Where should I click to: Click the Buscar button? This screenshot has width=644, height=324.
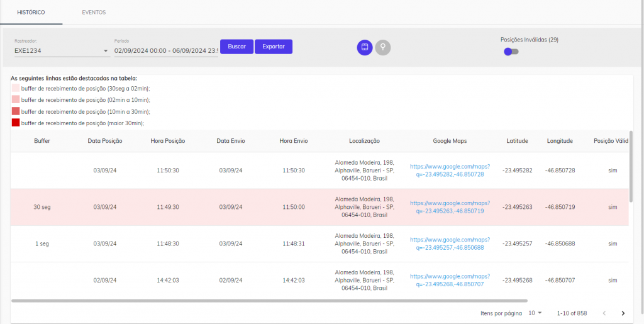coord(236,47)
